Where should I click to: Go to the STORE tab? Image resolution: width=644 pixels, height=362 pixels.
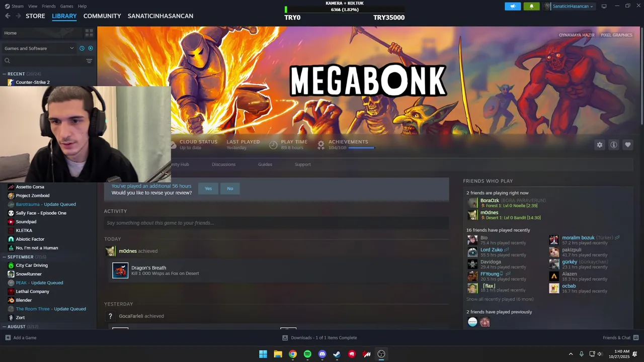(x=35, y=16)
